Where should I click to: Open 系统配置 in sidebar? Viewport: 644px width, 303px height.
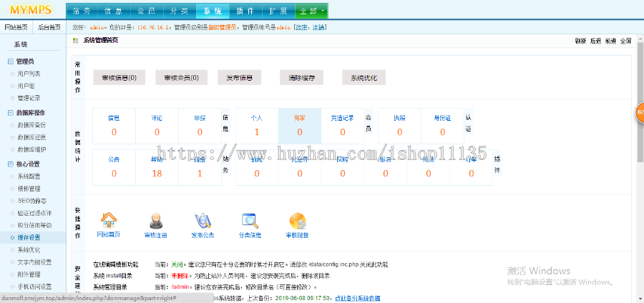29,177
